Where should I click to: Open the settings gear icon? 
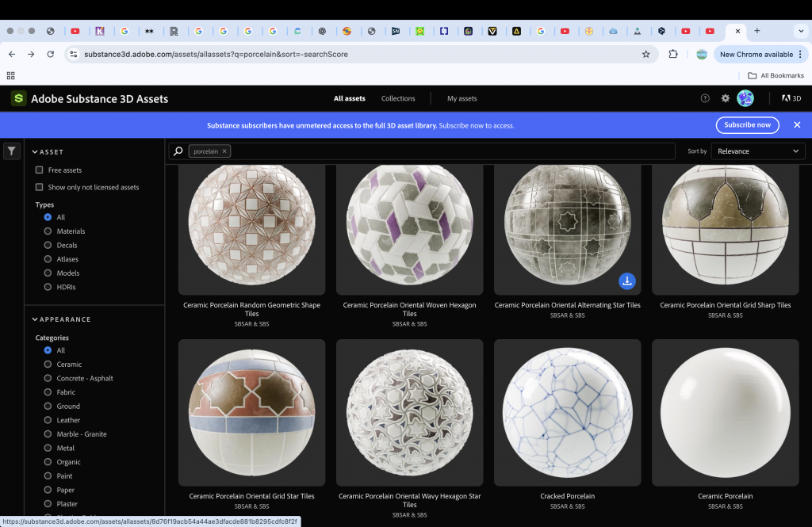725,98
